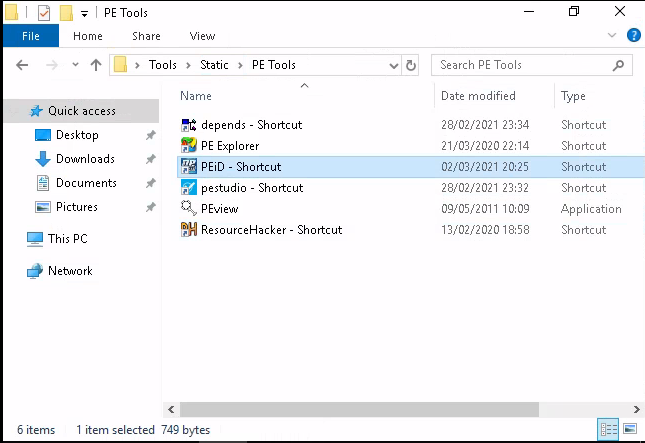Viewport: 645px width, 443px height.
Task: Unpin Desktop from Quick access
Action: pos(151,135)
